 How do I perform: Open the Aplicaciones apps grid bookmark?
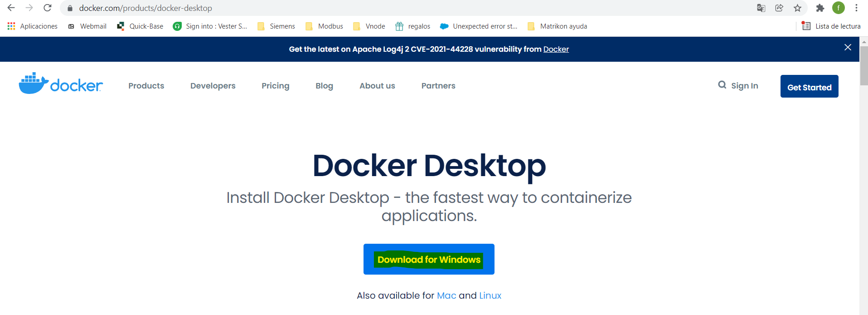(32, 26)
